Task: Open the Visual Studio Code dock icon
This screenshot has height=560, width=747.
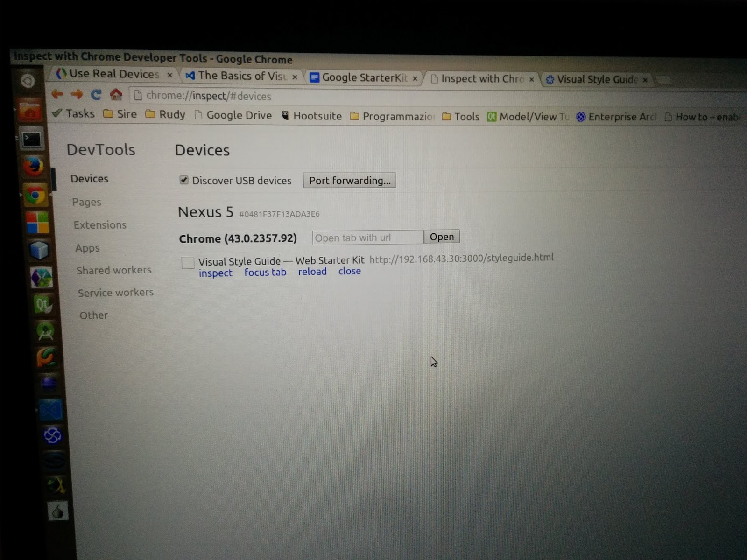Action: click(50, 411)
